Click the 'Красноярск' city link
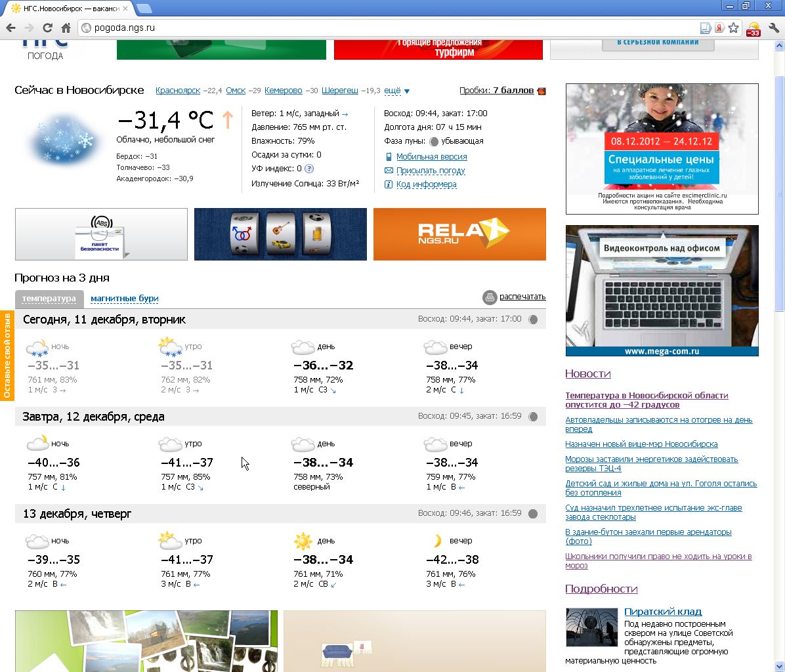785x672 pixels. click(178, 91)
